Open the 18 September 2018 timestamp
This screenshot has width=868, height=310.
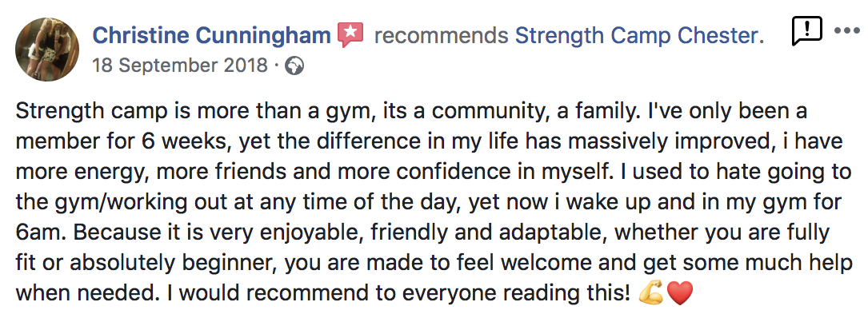[x=180, y=66]
